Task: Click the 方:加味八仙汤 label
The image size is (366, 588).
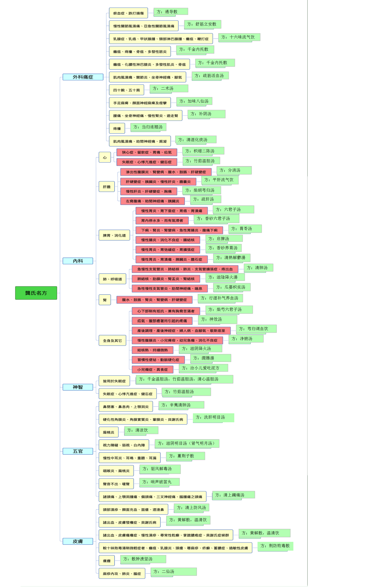Action: pyautogui.click(x=194, y=101)
